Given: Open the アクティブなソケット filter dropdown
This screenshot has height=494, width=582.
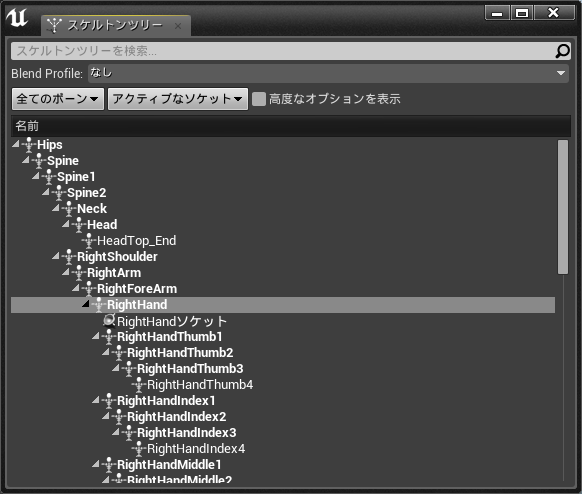Looking at the screenshot, I should click(178, 99).
